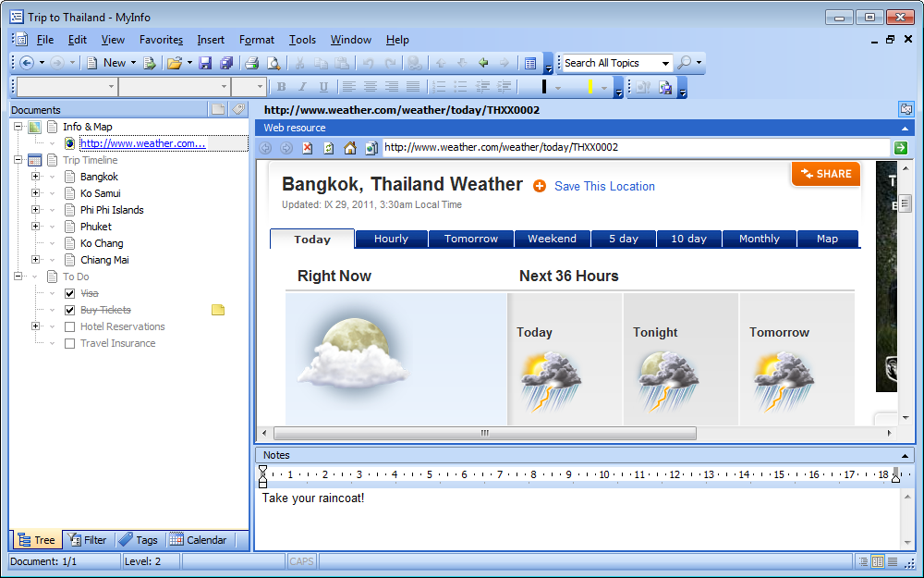Expand the Bangkok tree node
This screenshot has height=578, width=924.
point(35,177)
